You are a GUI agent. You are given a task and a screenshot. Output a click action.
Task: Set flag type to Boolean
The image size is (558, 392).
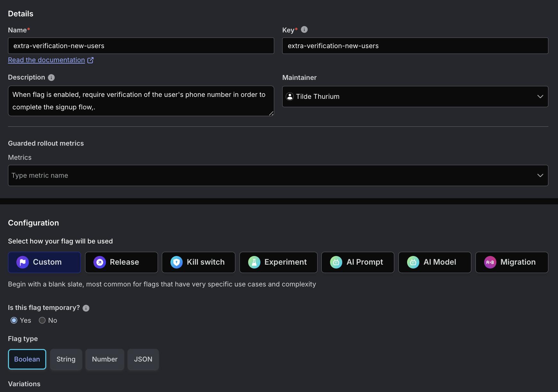[27, 359]
